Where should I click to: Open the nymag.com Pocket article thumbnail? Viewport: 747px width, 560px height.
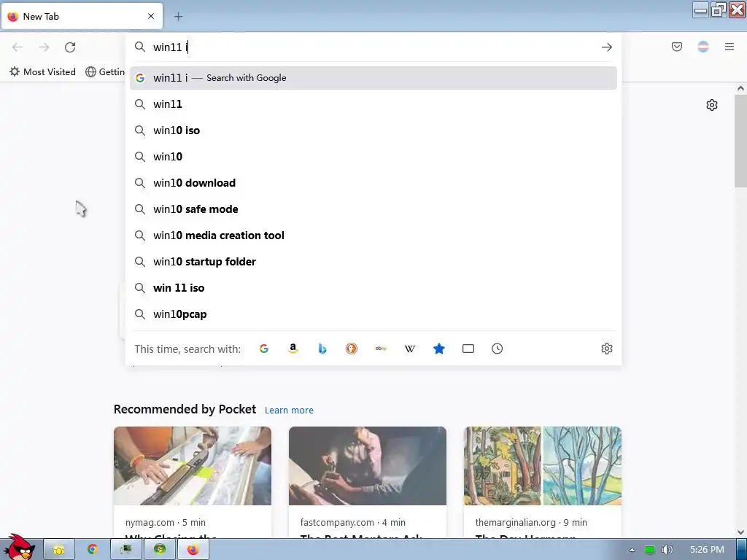tap(193, 466)
